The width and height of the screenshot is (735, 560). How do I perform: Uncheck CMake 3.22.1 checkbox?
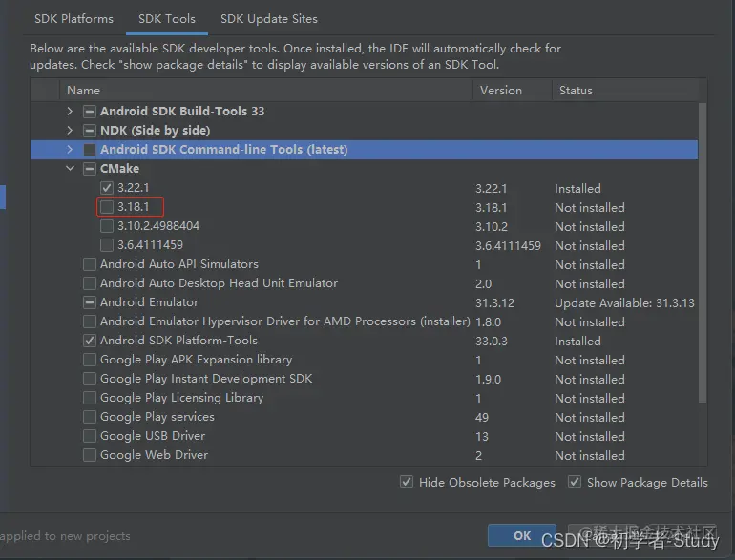(107, 188)
